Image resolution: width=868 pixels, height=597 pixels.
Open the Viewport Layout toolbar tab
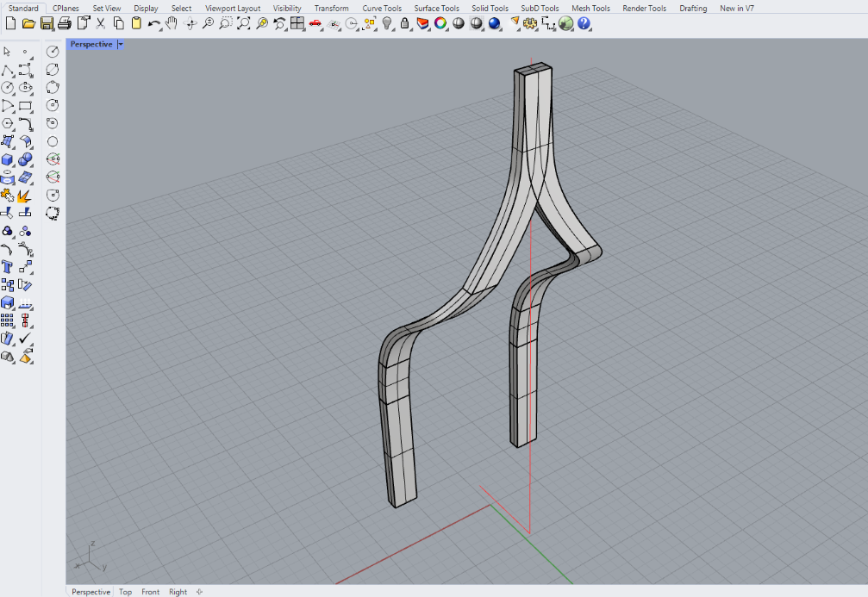233,9
